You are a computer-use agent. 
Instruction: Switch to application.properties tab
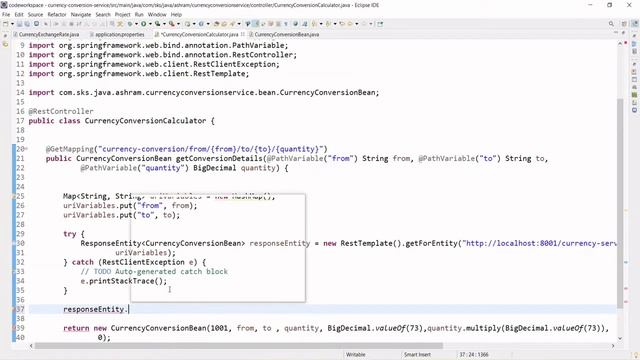point(117,35)
